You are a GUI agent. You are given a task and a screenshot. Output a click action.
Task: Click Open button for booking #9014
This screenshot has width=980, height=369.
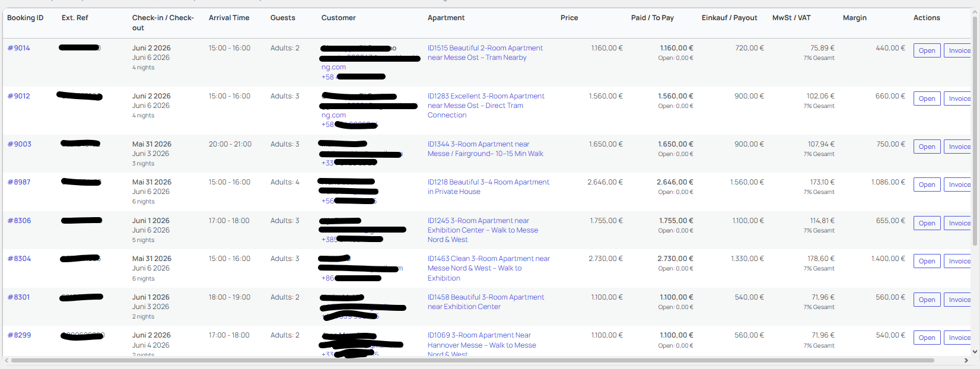(x=927, y=50)
